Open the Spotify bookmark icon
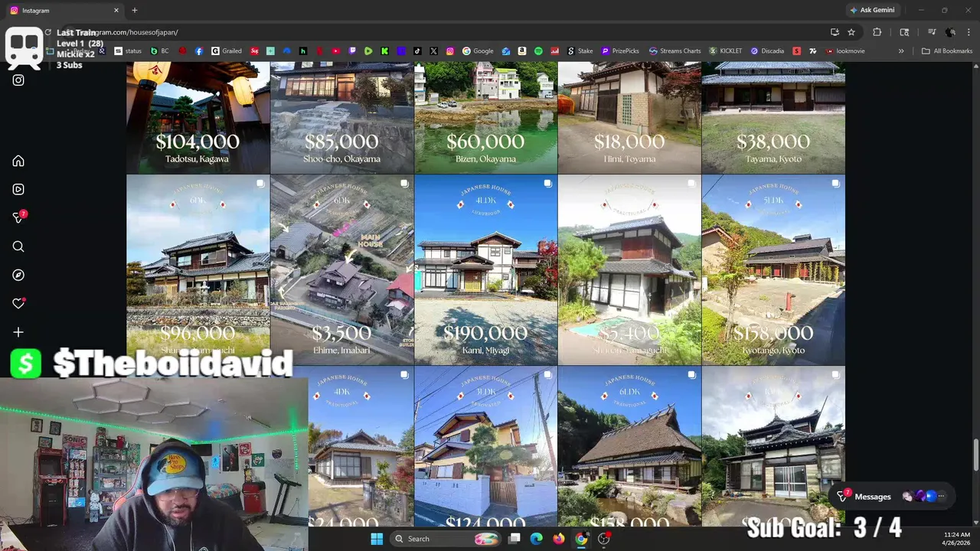The width and height of the screenshot is (980, 551). click(538, 51)
